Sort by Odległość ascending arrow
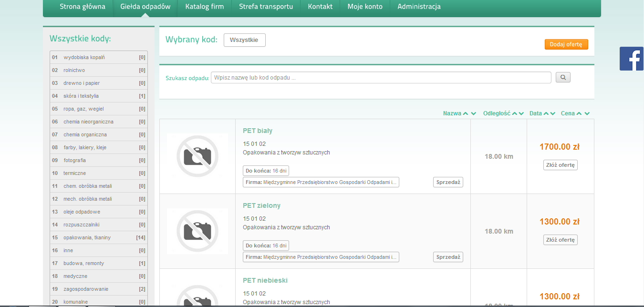 pyautogui.click(x=514, y=113)
